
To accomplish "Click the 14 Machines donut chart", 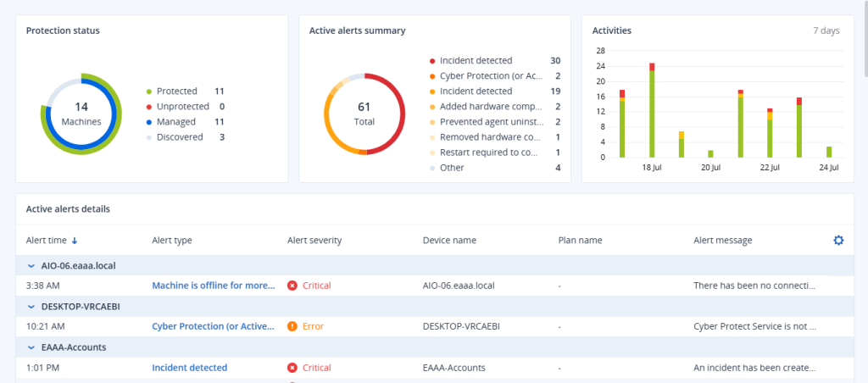I will point(81,114).
